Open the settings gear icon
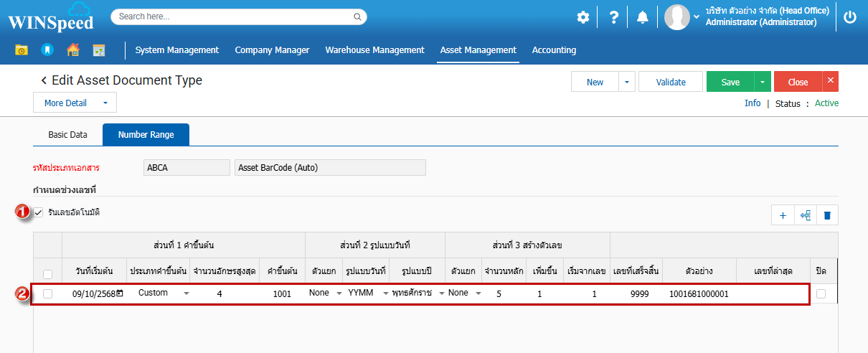Image resolution: width=868 pixels, height=353 pixels. [x=583, y=17]
